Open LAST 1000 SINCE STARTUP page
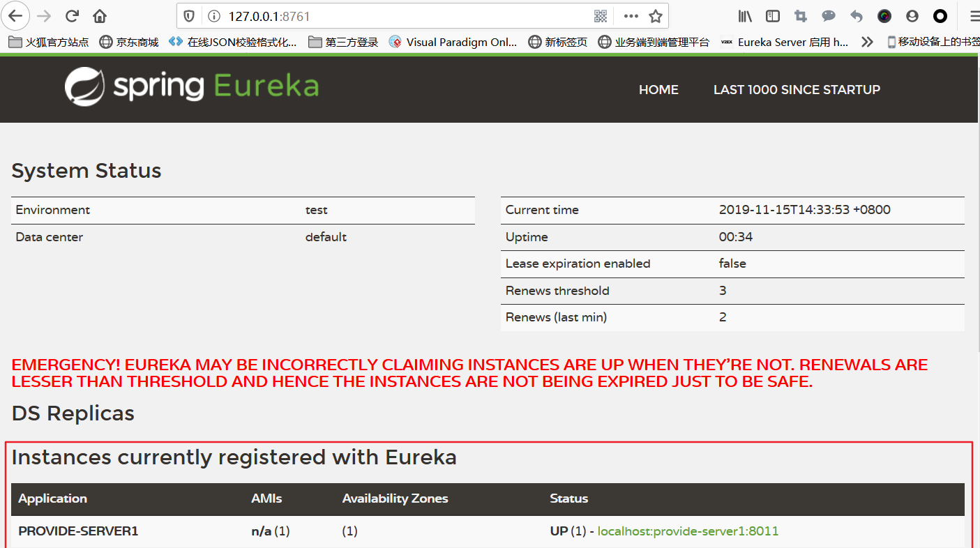This screenshot has width=980, height=548. [797, 89]
